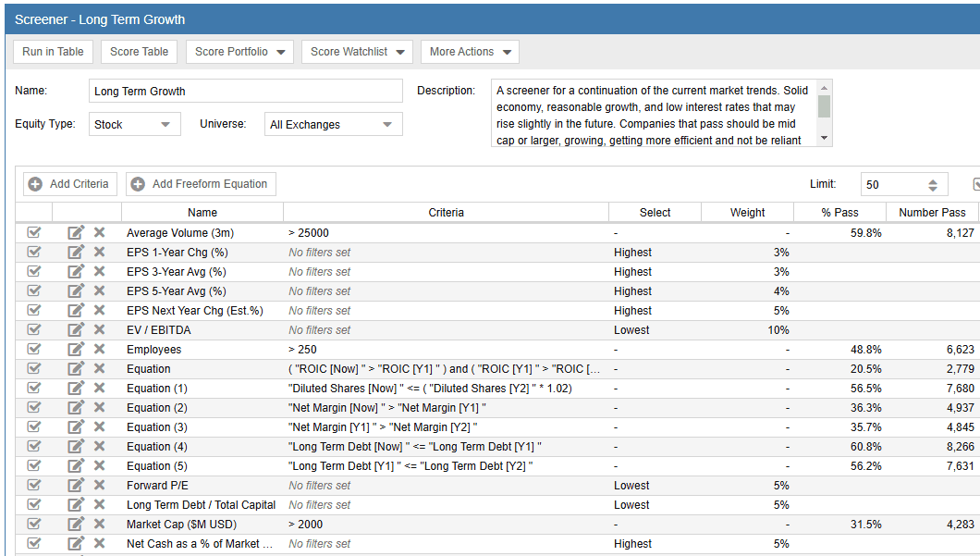
Task: Sort by the Name column header
Action: coord(202,213)
